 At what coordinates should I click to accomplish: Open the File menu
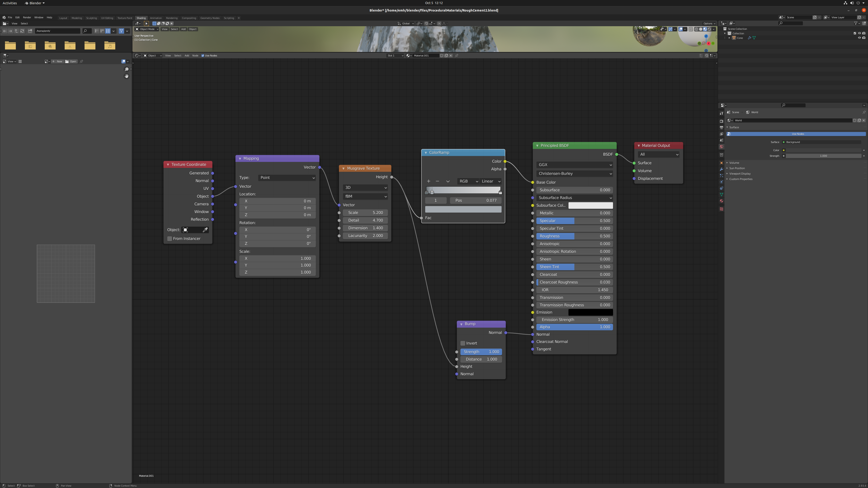(10, 18)
